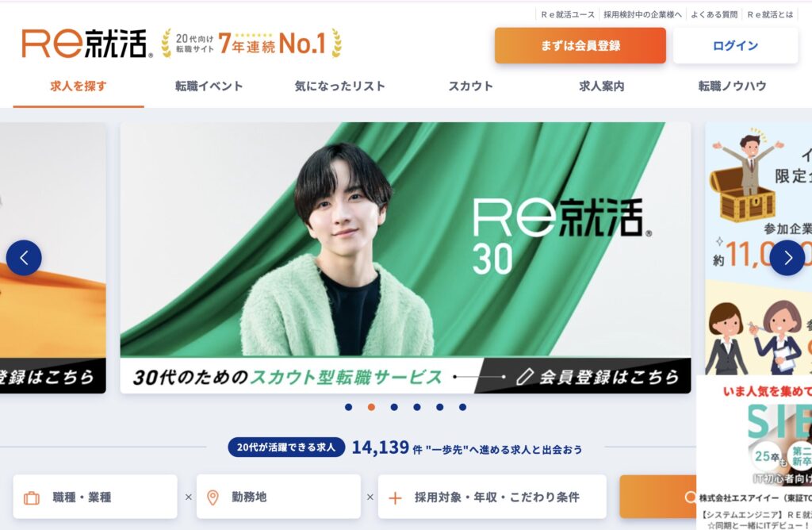Open the よくある質問 link
Image resolution: width=812 pixels, height=530 pixels.
click(714, 14)
